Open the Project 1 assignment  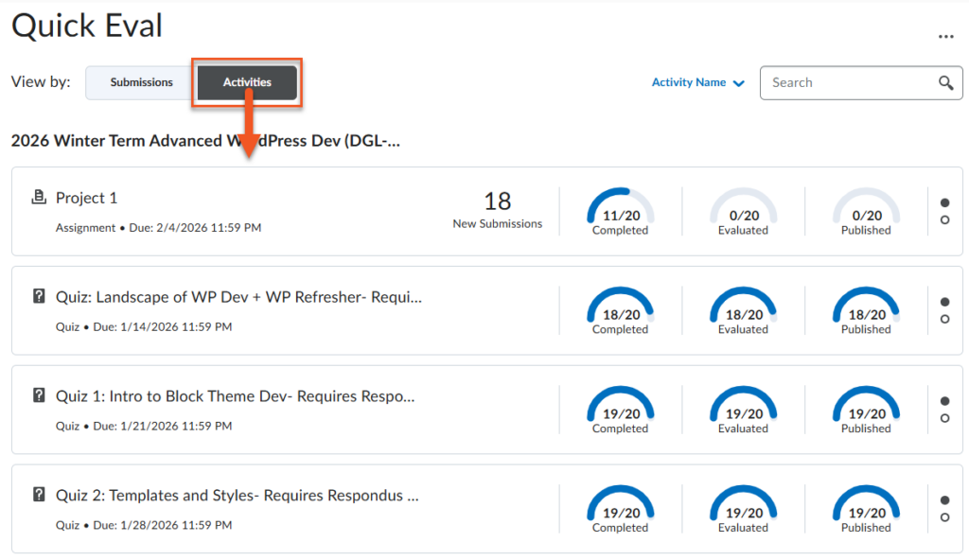tap(87, 198)
